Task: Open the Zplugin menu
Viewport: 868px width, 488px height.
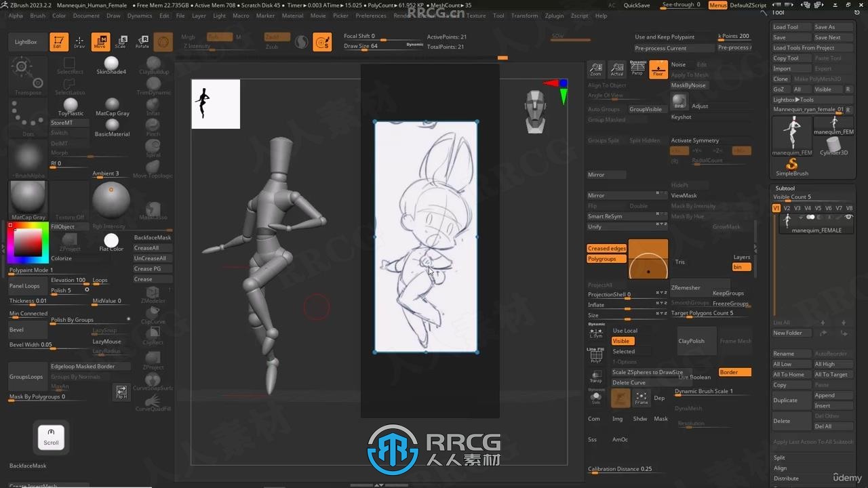Action: (554, 16)
